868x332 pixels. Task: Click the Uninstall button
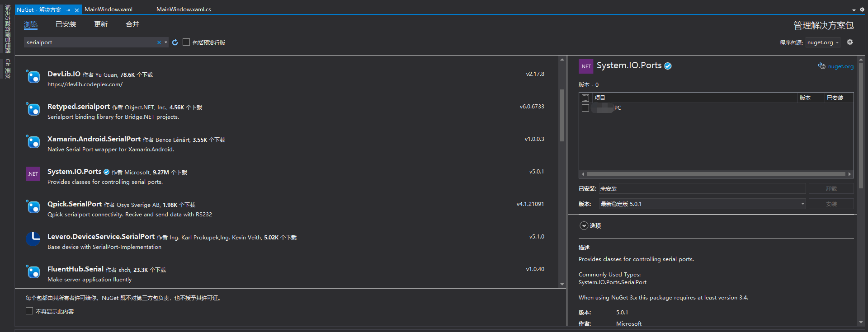click(x=831, y=189)
